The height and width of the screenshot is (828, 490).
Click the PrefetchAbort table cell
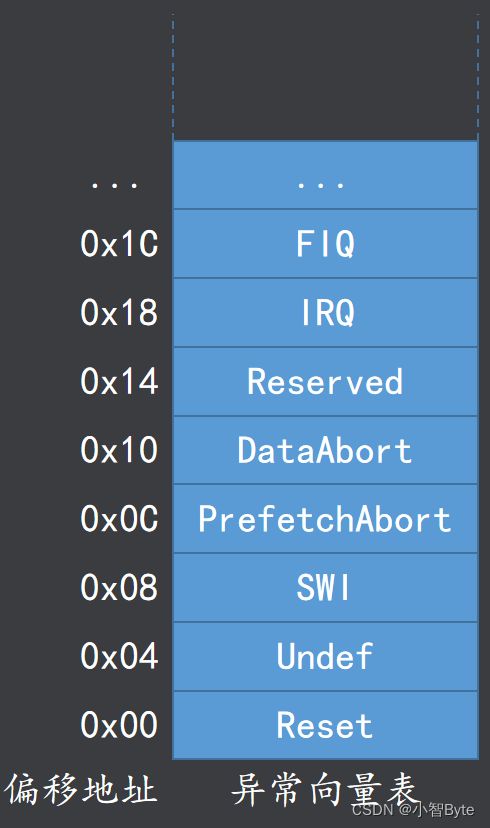pos(325,519)
